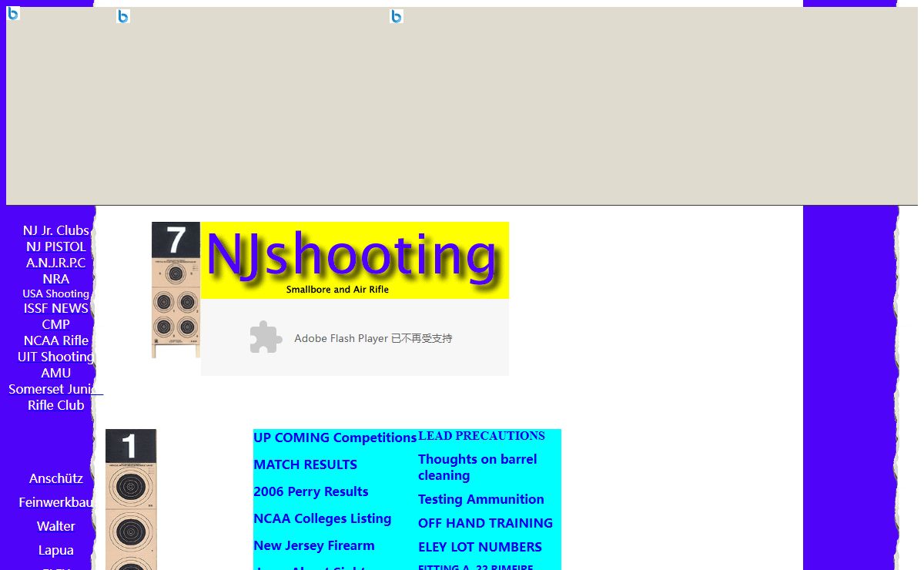
Task: Click the second Bing icon in top banner
Action: point(123,16)
